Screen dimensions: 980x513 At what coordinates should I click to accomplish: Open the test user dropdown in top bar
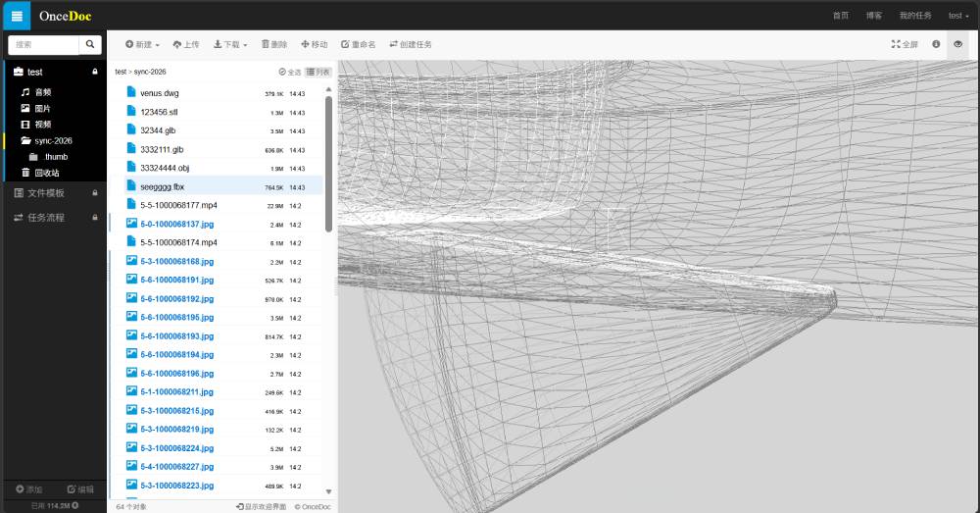point(958,16)
